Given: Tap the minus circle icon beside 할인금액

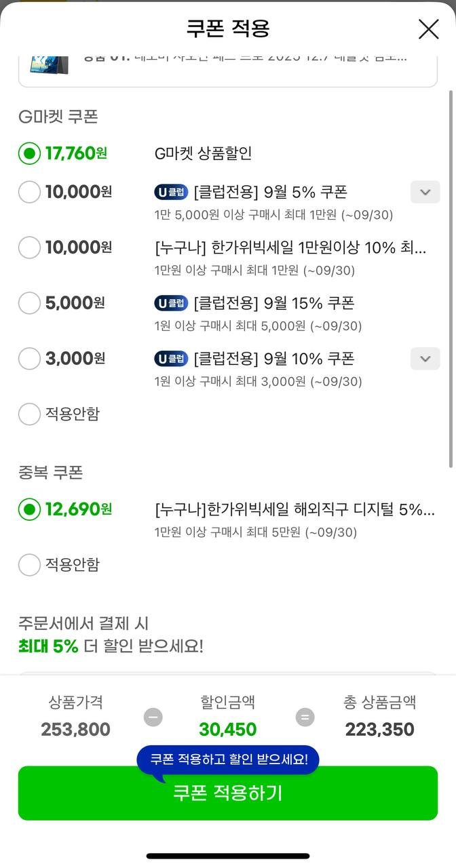Looking at the screenshot, I should (153, 717).
